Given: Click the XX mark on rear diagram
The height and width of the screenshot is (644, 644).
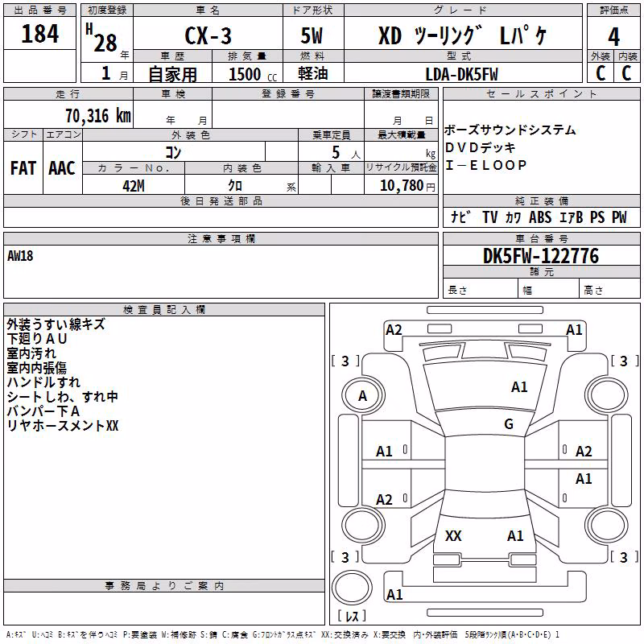Looking at the screenshot, I should point(453,536).
